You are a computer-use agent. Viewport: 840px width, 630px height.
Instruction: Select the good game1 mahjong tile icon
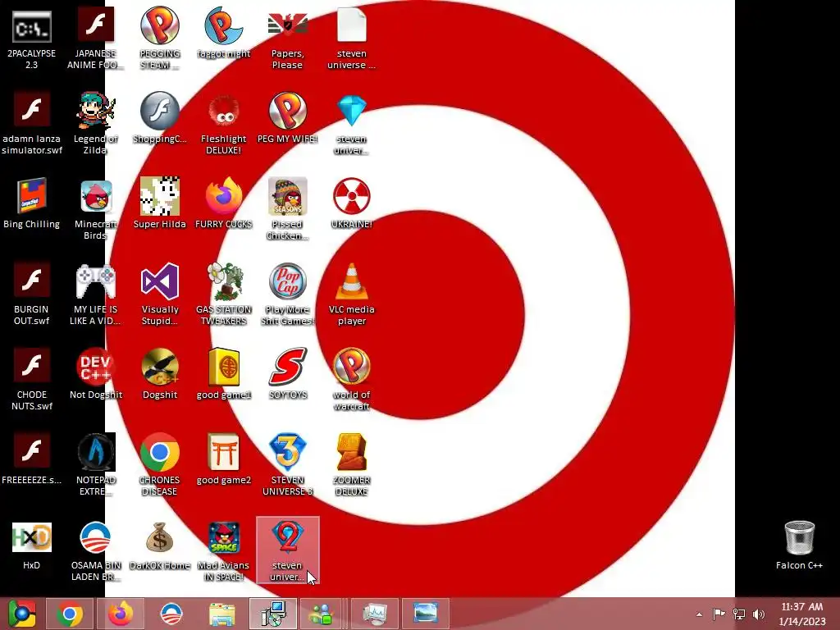pyautogui.click(x=223, y=373)
